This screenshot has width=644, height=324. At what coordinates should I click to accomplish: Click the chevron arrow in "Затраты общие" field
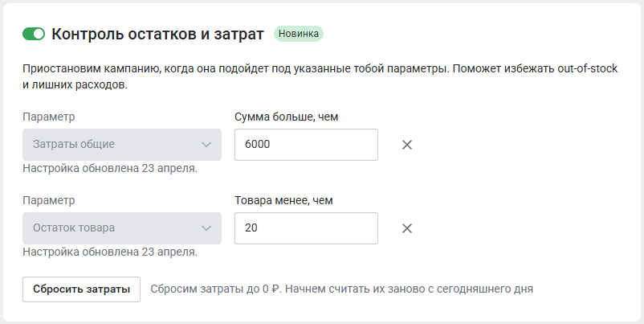(x=205, y=145)
